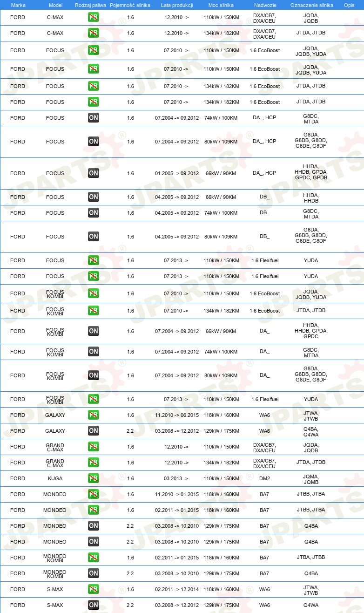Click the petrol icon in the GALAXY 1.6 row
The height and width of the screenshot is (613, 364).
click(x=94, y=415)
